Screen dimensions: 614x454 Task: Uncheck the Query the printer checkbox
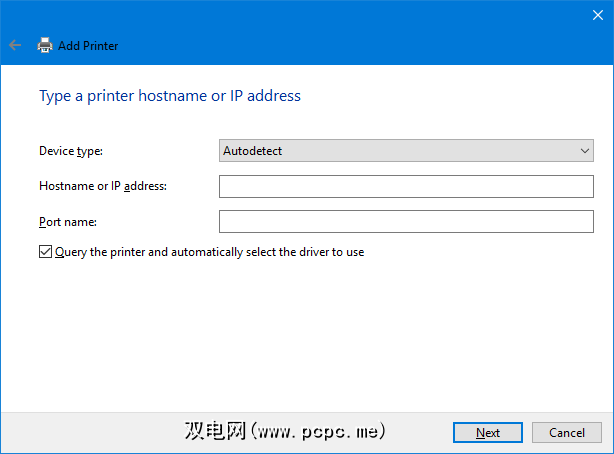[x=45, y=252]
